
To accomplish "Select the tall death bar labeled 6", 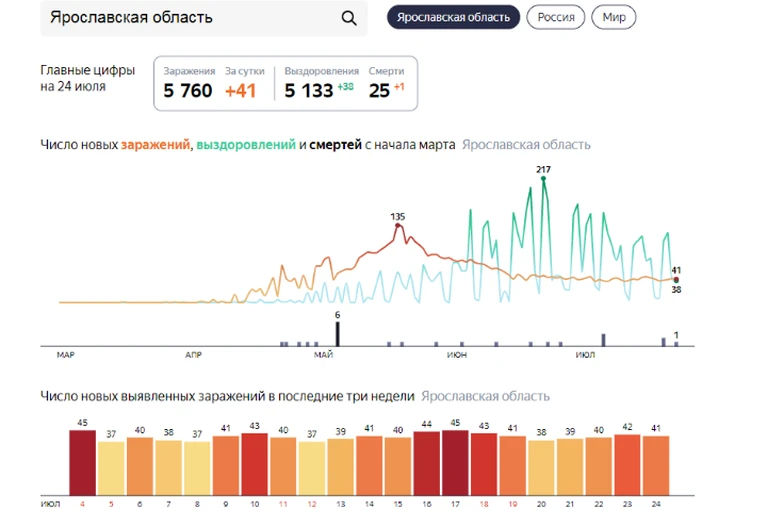I will tap(338, 333).
